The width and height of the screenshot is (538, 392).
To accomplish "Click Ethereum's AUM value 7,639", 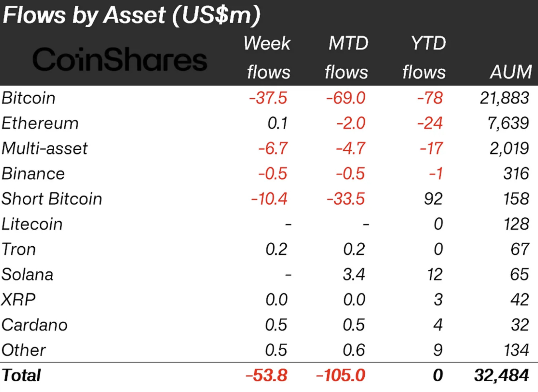I will tap(508, 123).
